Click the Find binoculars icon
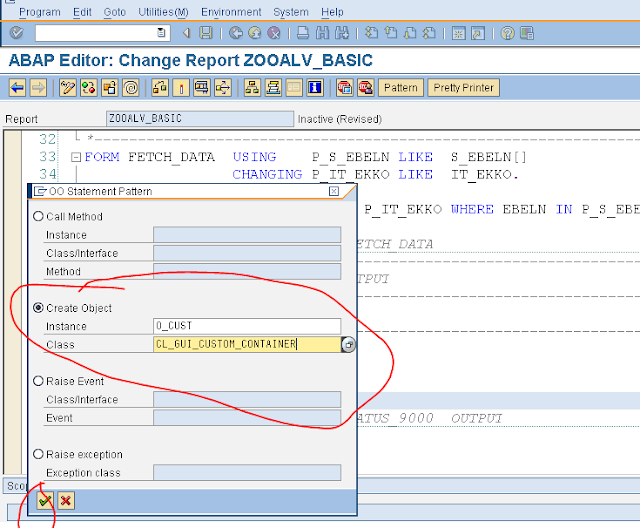The width and height of the screenshot is (640, 528). tap(322, 33)
